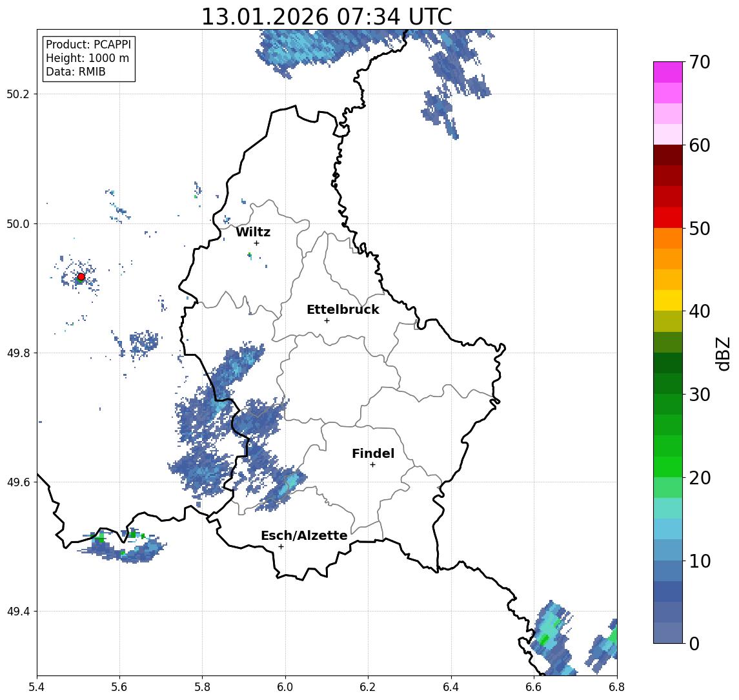The height and width of the screenshot is (700, 739).
Task: Click the dark red 60 dBZ colorbar segment
Action: point(668,155)
